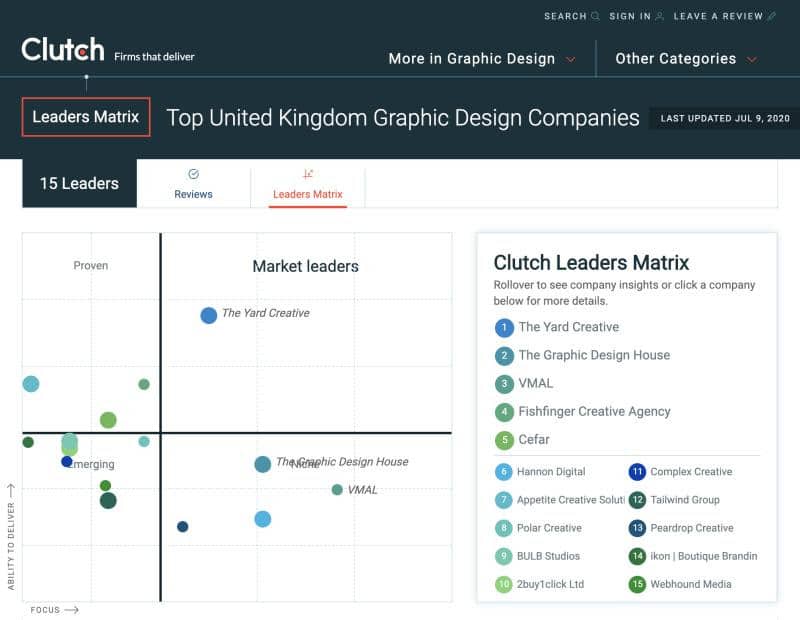The width and height of the screenshot is (800, 620).
Task: Click the number 9 badge for BULB Studios
Action: tap(504, 556)
